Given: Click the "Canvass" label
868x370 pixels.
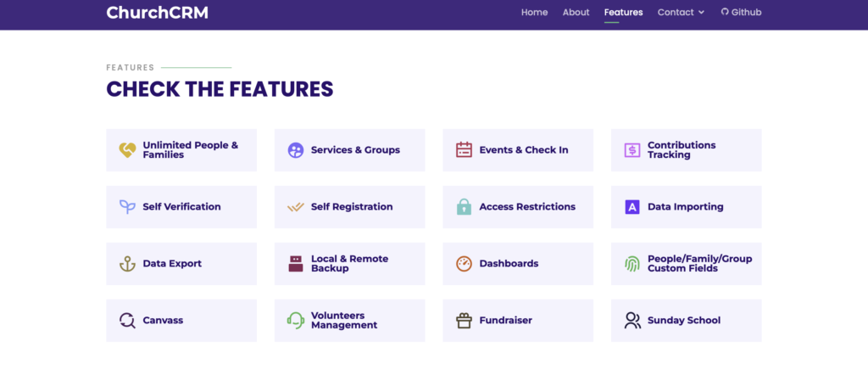Looking at the screenshot, I should (x=163, y=321).
